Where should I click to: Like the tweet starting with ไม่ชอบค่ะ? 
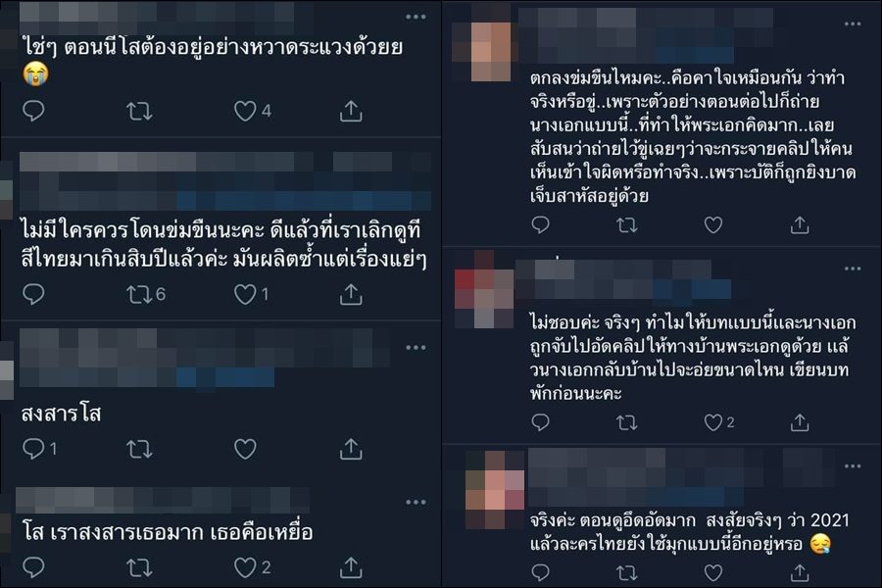[x=713, y=422]
